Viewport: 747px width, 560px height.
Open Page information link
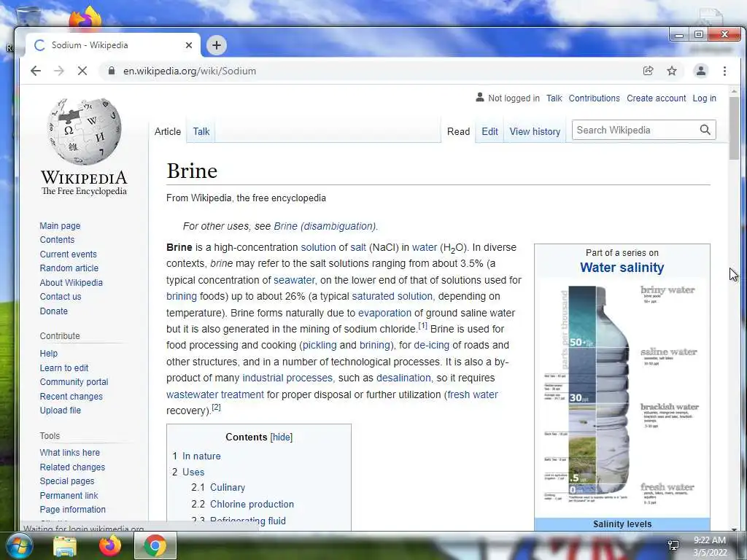pyautogui.click(x=72, y=509)
